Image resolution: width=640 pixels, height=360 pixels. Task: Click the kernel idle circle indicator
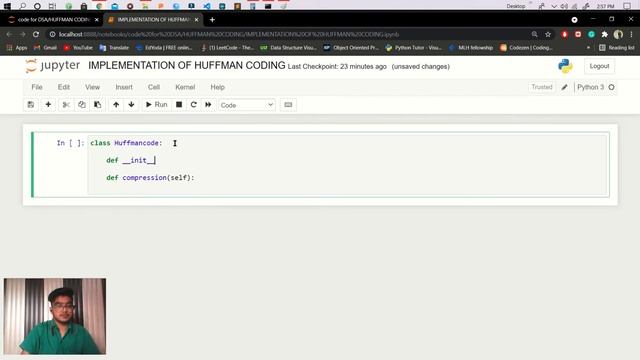click(x=611, y=87)
